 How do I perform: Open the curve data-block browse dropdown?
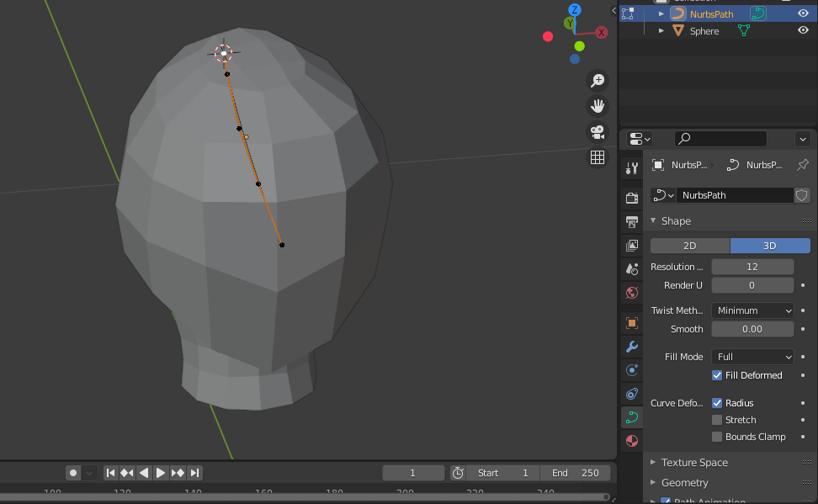click(664, 195)
